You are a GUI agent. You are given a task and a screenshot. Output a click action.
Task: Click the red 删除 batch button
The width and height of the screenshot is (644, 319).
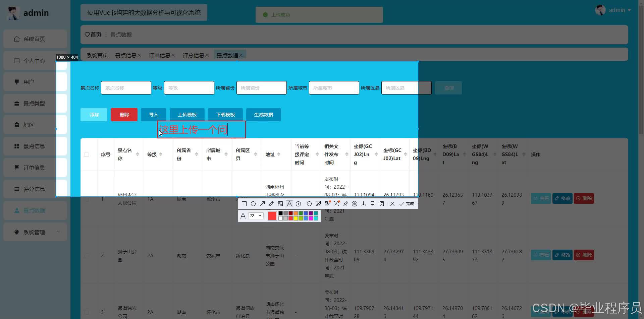coord(124,115)
